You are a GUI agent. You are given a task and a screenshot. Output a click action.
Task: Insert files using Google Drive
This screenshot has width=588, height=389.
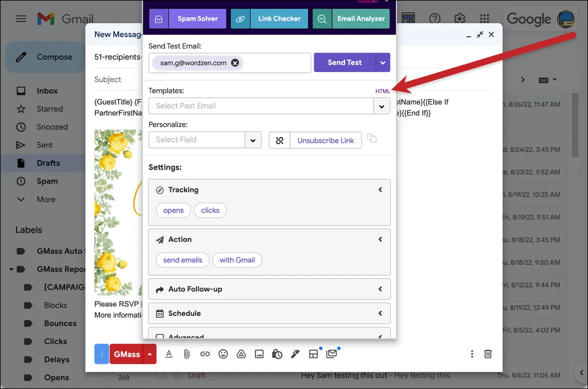click(x=241, y=354)
